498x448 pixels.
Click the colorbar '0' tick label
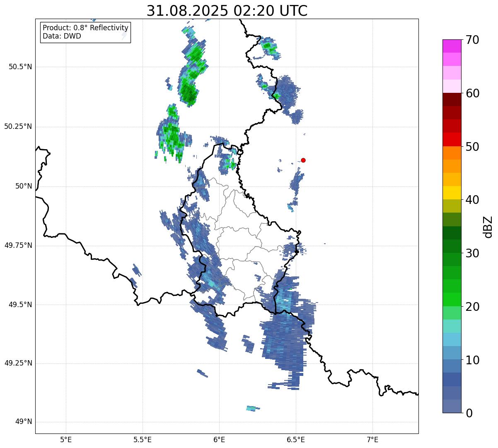pyautogui.click(x=469, y=413)
